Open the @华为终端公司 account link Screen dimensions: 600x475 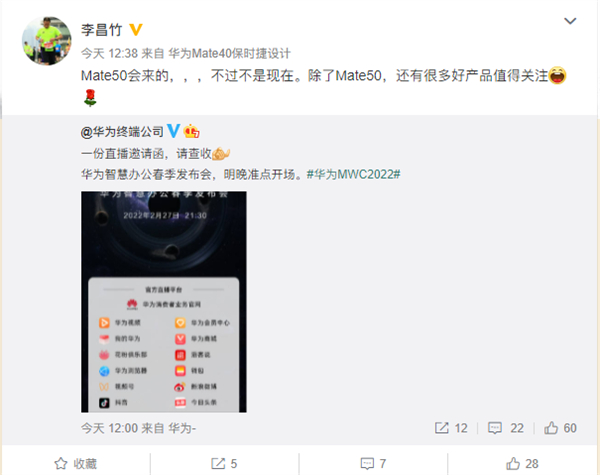[122, 132]
